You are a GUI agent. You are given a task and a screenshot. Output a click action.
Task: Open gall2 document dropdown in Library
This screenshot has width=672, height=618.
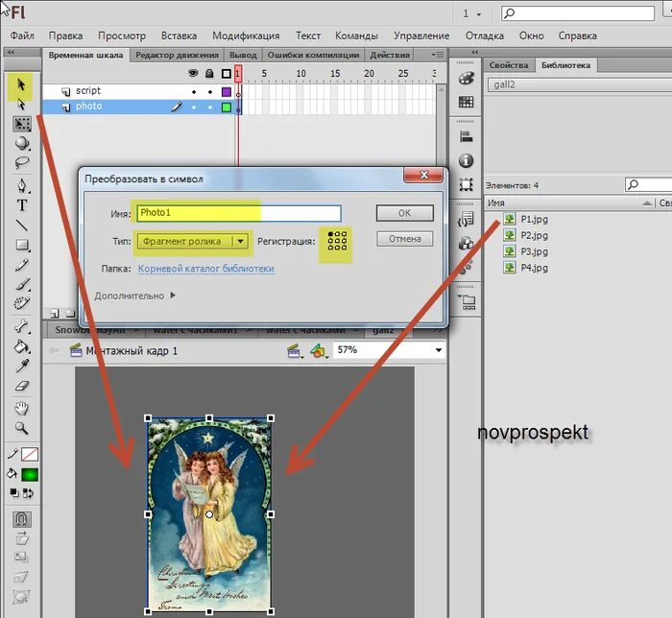coord(580,84)
